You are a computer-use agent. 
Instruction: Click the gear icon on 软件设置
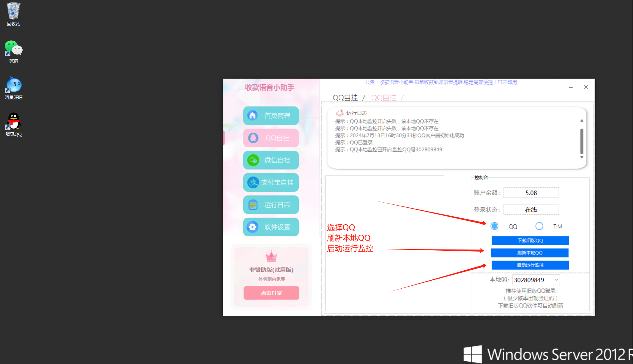252,227
